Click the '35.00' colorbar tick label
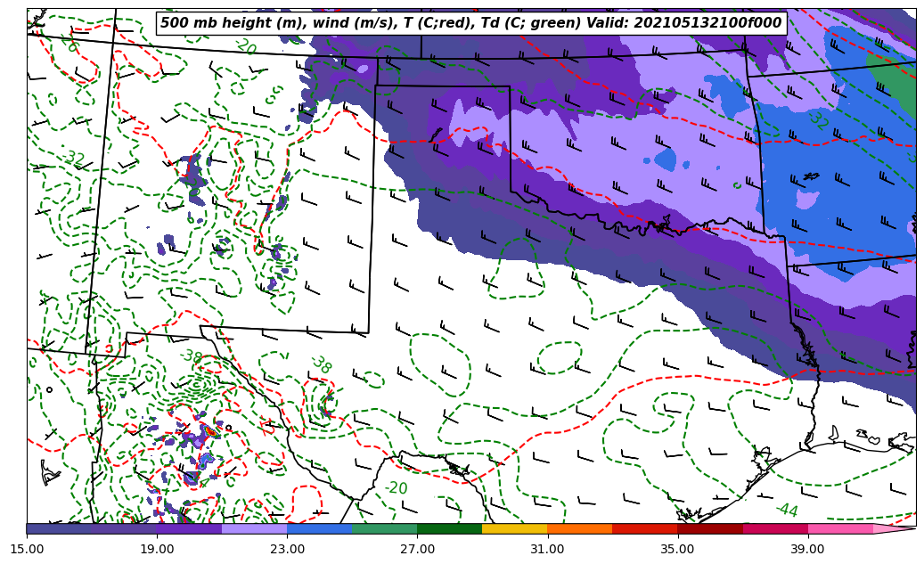Viewport: 924px width, 564px height. pos(678,549)
